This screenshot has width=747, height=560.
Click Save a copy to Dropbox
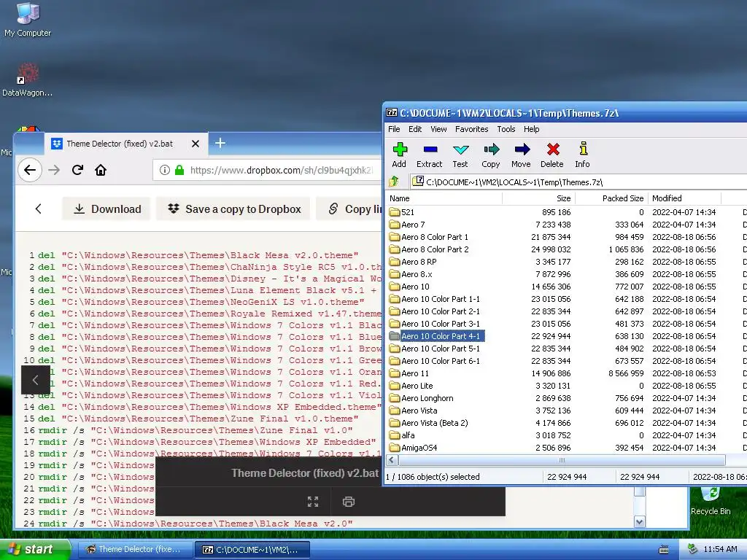coord(233,209)
